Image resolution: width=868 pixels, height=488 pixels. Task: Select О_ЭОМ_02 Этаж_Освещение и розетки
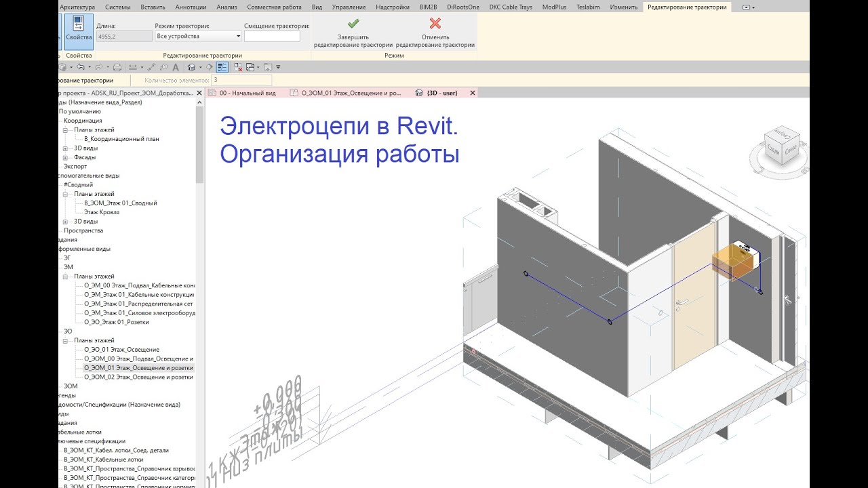click(138, 377)
